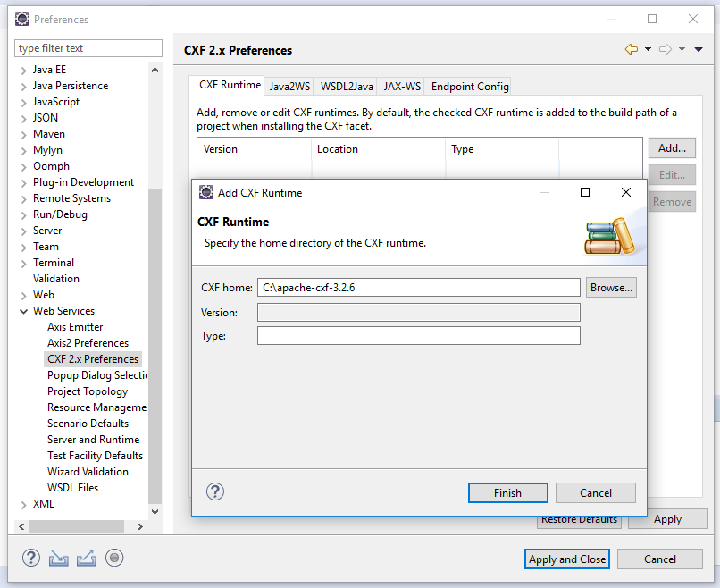Click the Oomph record preferences icon
This screenshot has height=588, width=720.
pyautogui.click(x=114, y=559)
